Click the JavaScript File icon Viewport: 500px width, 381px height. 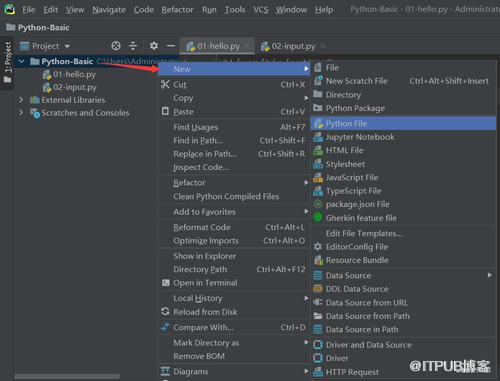click(x=318, y=177)
